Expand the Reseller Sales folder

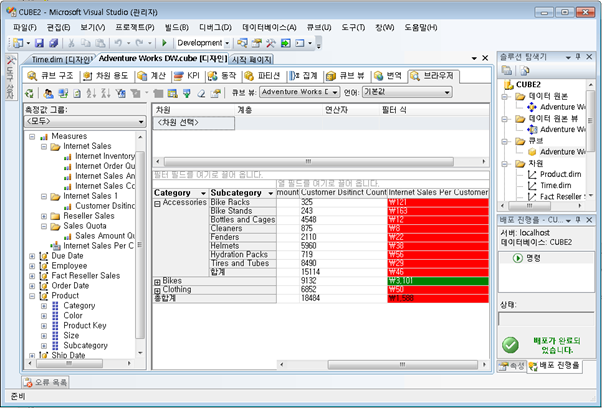point(44,216)
